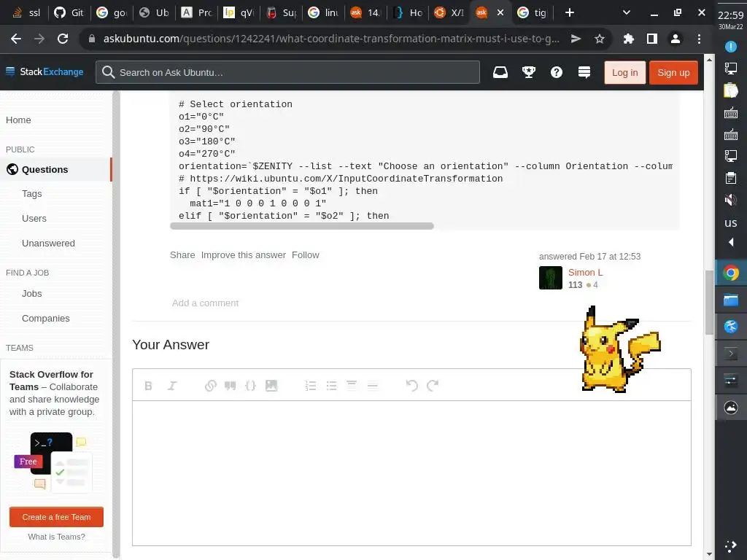Viewport: 747px width, 560px height.
Task: Open Simon L's avatar image
Action: pos(550,278)
